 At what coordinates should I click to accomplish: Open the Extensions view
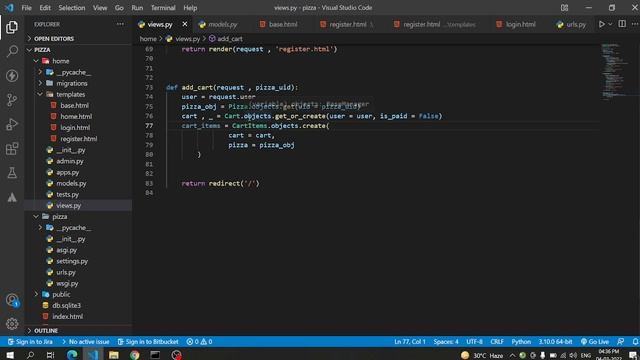click(x=12, y=149)
